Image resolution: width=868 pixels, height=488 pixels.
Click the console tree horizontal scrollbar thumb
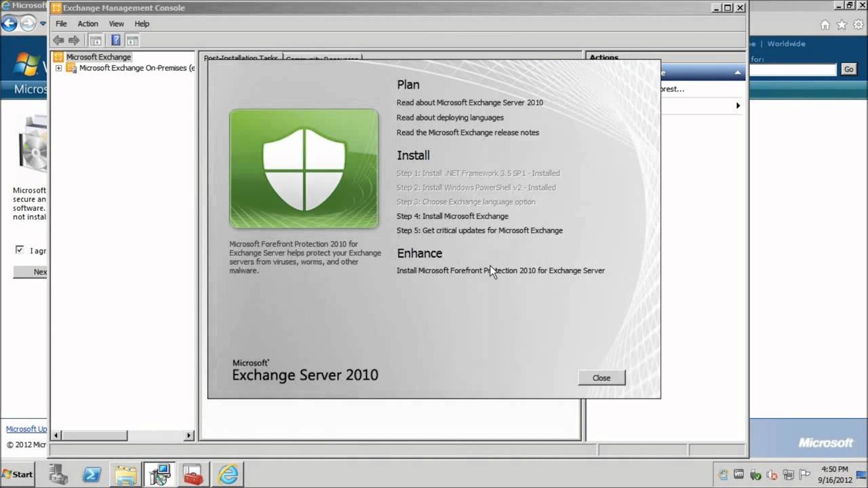94,436
